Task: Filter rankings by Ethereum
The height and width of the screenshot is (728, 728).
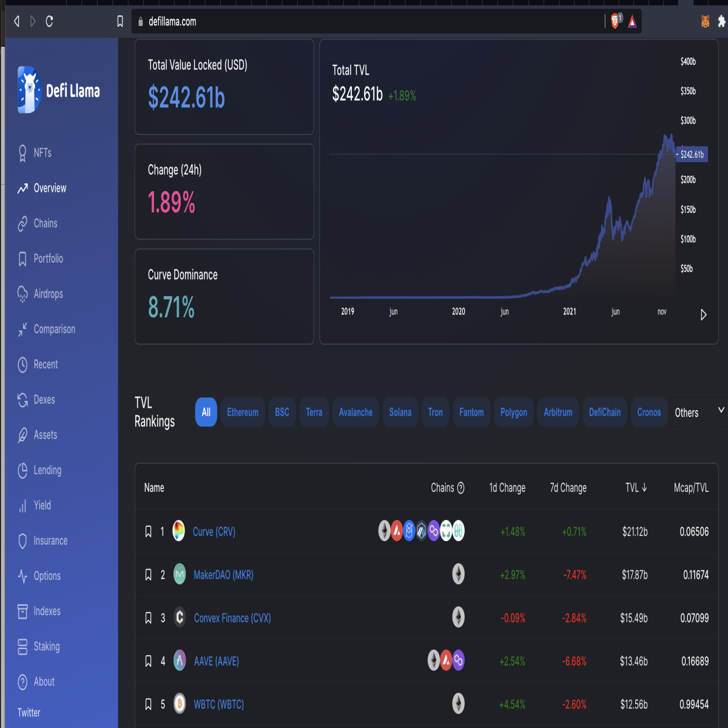Action: pyautogui.click(x=243, y=412)
